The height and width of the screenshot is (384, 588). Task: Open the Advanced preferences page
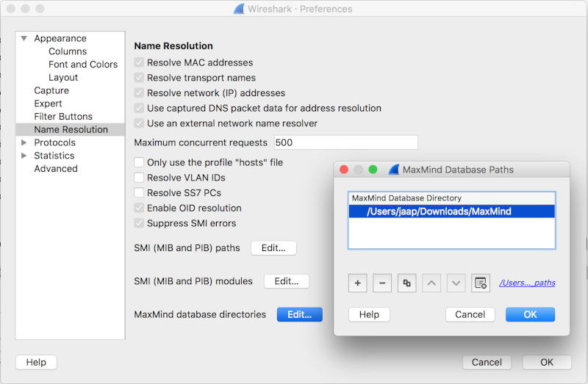tap(56, 169)
